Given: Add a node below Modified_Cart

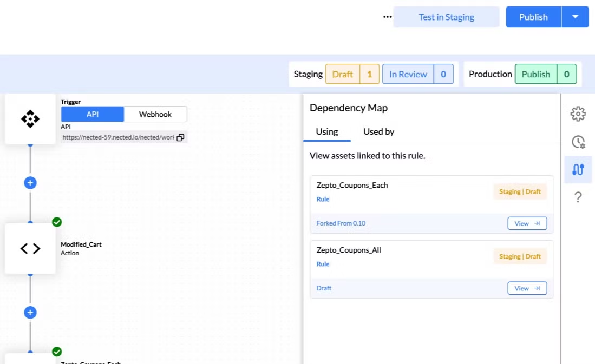Looking at the screenshot, I should coord(30,312).
